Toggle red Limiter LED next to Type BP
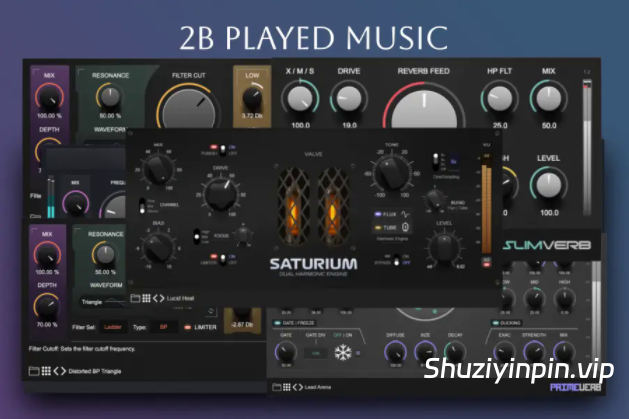Image resolution: width=629 pixels, height=419 pixels. [x=187, y=327]
